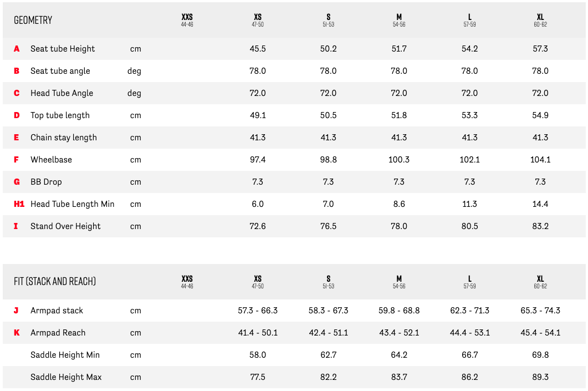Click the Armpad stack value for size S
Viewport: 588px width, 391px height.
coord(328,311)
